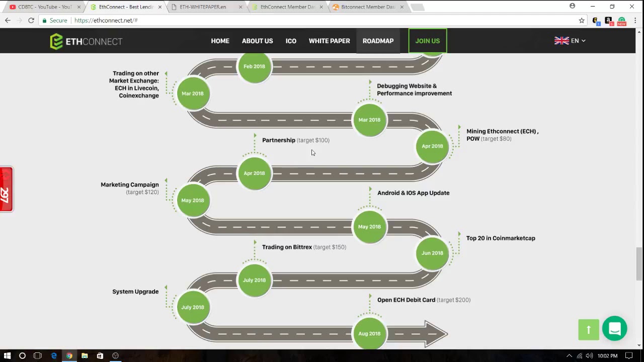The height and width of the screenshot is (362, 644).
Task: Close the Bitconnect Member Dashboard tab
Action: tap(401, 7)
